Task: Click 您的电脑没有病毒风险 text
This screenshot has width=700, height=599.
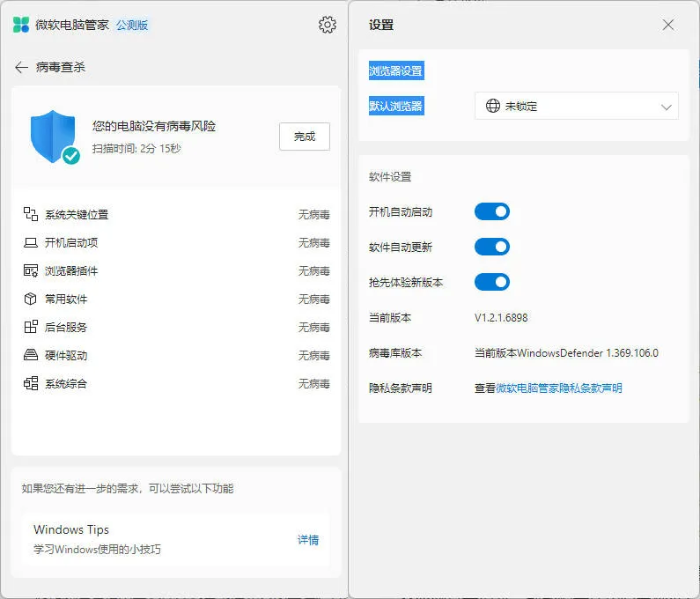Action: pos(153,126)
